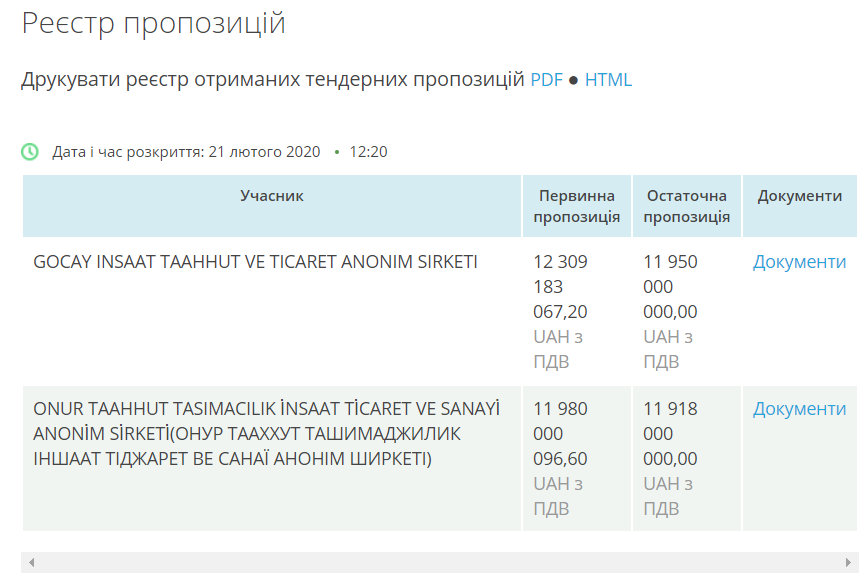Screen dimensions: 867x583
Task: Select the GOCAY INSAAT TAAHHUT participant name
Action: (x=255, y=262)
